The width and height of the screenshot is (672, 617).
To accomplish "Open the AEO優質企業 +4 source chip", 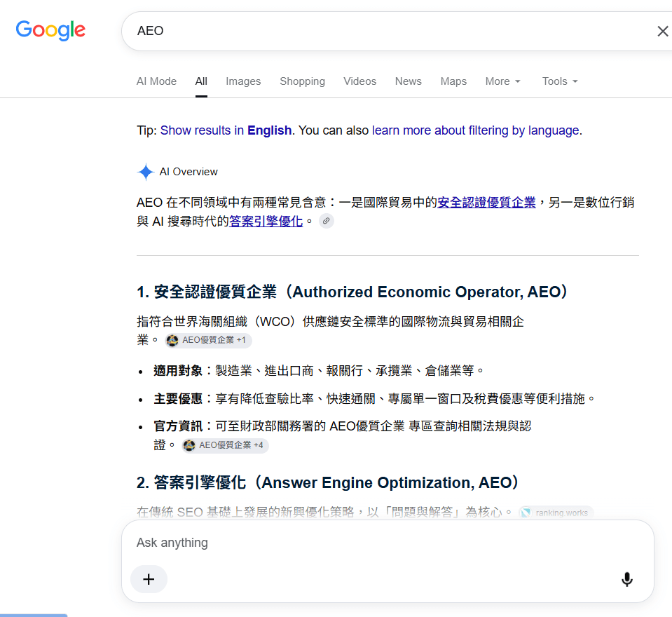I will (x=226, y=445).
